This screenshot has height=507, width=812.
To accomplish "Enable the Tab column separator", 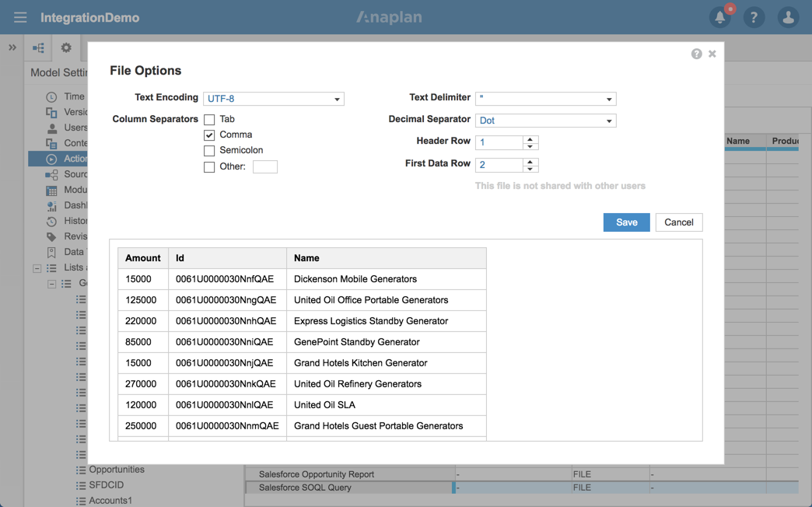I will tap(209, 120).
